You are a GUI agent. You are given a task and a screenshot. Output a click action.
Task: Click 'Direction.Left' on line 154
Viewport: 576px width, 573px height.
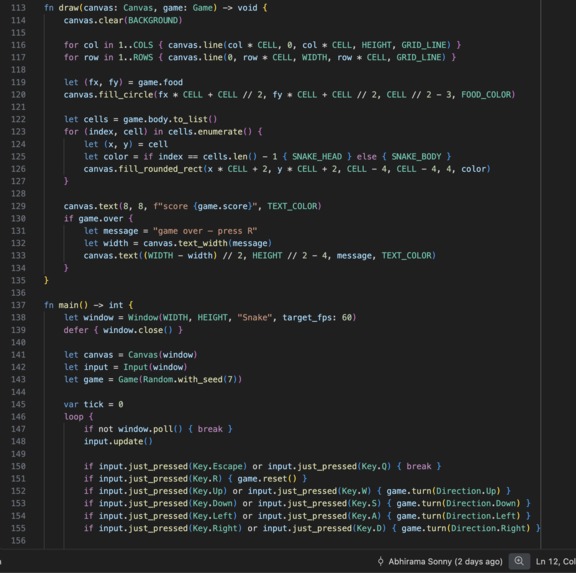click(x=480, y=516)
